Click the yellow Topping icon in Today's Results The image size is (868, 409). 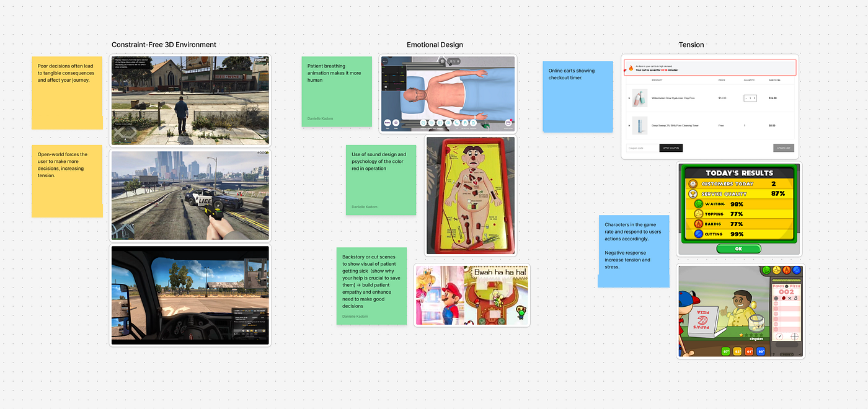coord(698,214)
